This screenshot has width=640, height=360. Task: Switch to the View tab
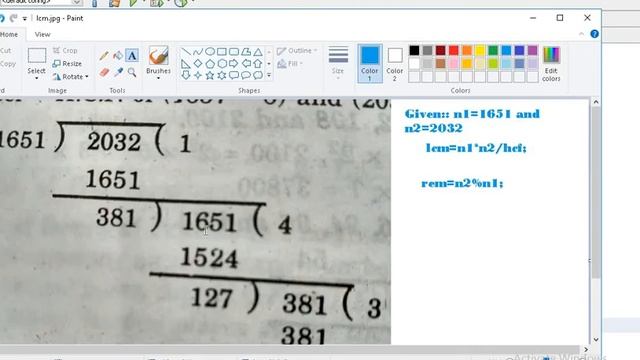pyautogui.click(x=42, y=35)
